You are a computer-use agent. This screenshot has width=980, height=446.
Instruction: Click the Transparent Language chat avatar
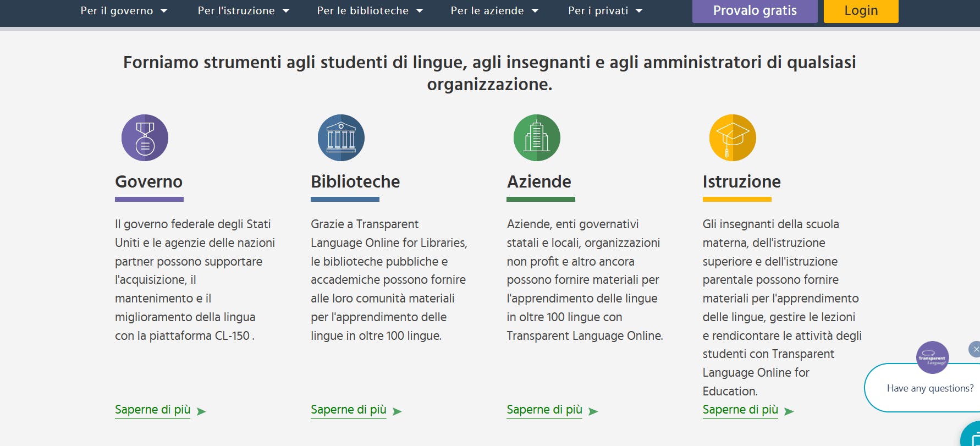[x=932, y=357]
